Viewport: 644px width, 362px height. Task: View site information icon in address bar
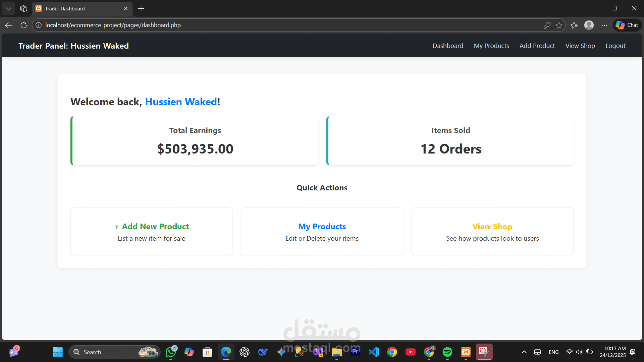39,25
